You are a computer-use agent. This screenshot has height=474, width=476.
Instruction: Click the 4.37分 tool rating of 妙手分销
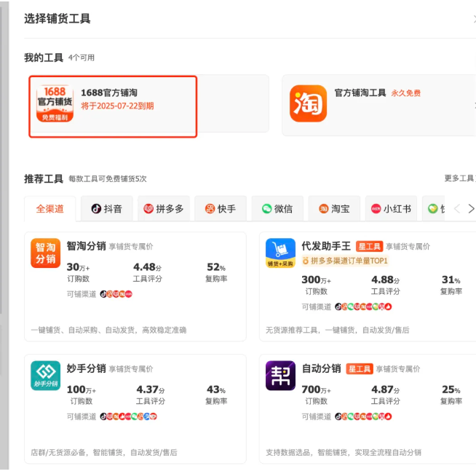[150, 390]
